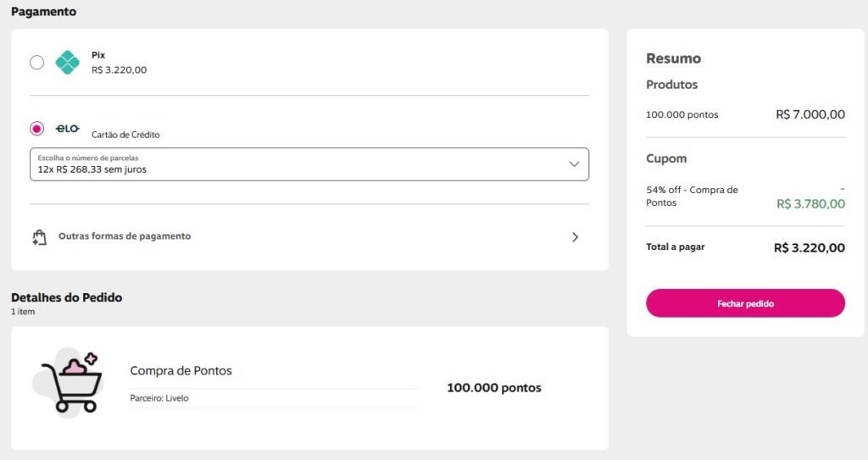The image size is (868, 460).
Task: Click the Compra de Pontos item title
Action: tap(181, 371)
